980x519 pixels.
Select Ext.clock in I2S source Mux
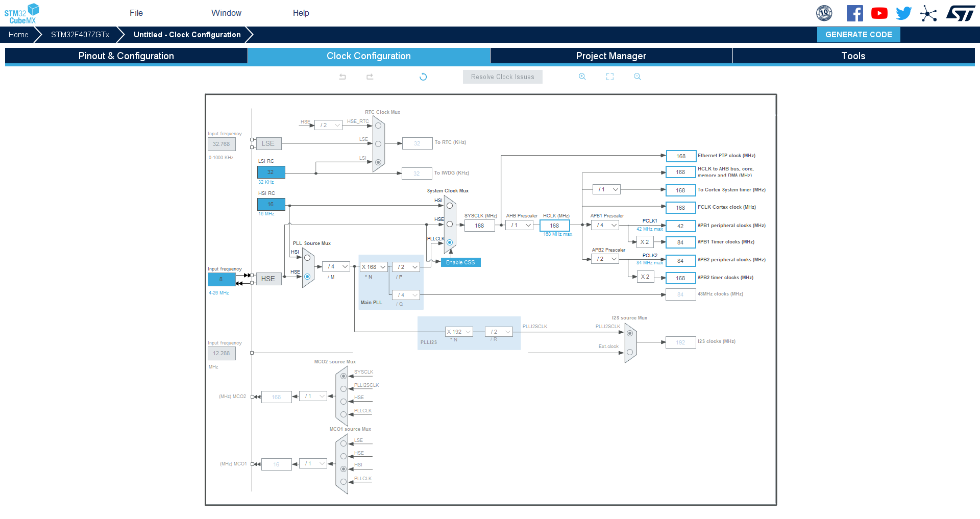630,352
